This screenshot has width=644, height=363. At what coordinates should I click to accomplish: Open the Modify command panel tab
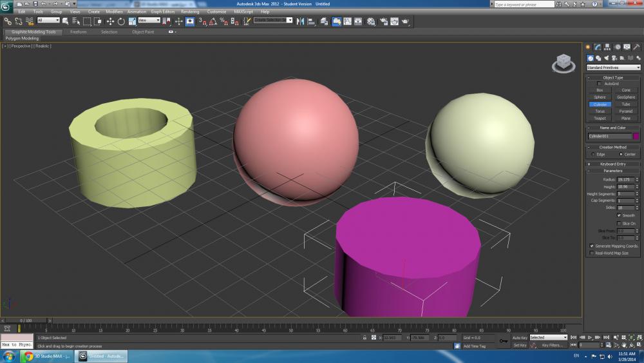pyautogui.click(x=598, y=47)
